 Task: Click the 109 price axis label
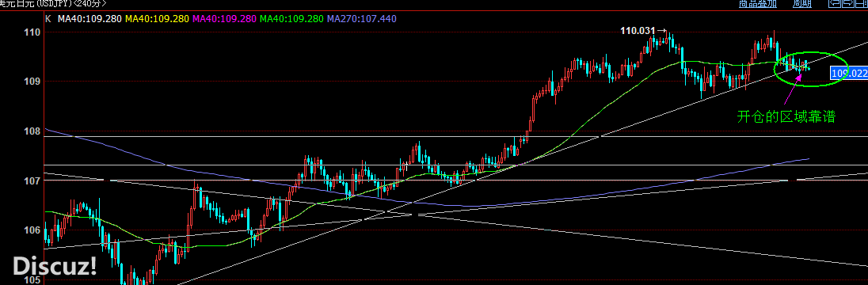pos(32,82)
